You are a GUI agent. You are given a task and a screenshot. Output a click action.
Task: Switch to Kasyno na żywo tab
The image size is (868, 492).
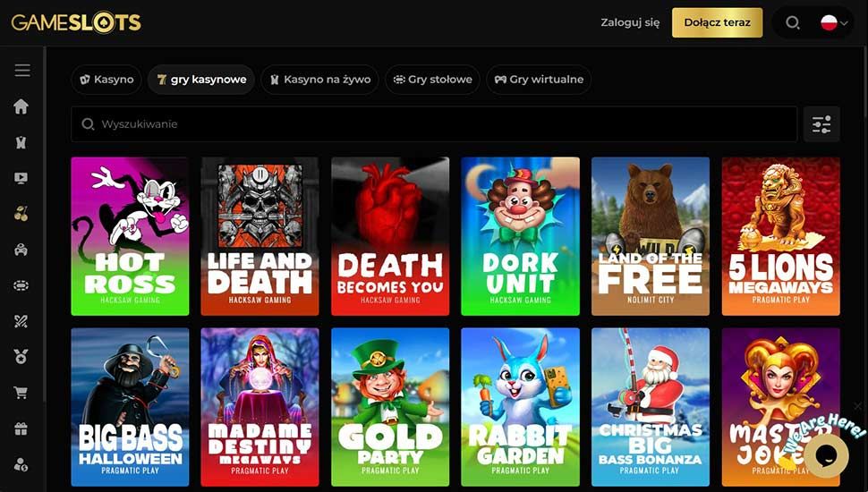320,80
